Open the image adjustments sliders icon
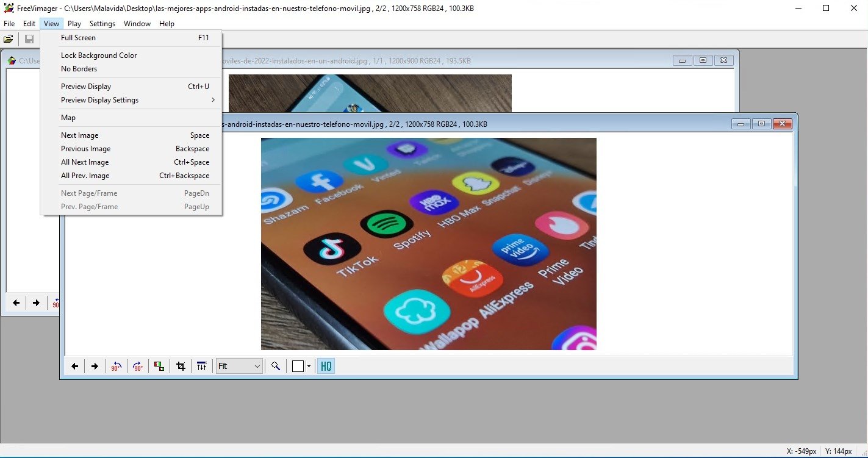The width and height of the screenshot is (868, 458). coord(202,366)
